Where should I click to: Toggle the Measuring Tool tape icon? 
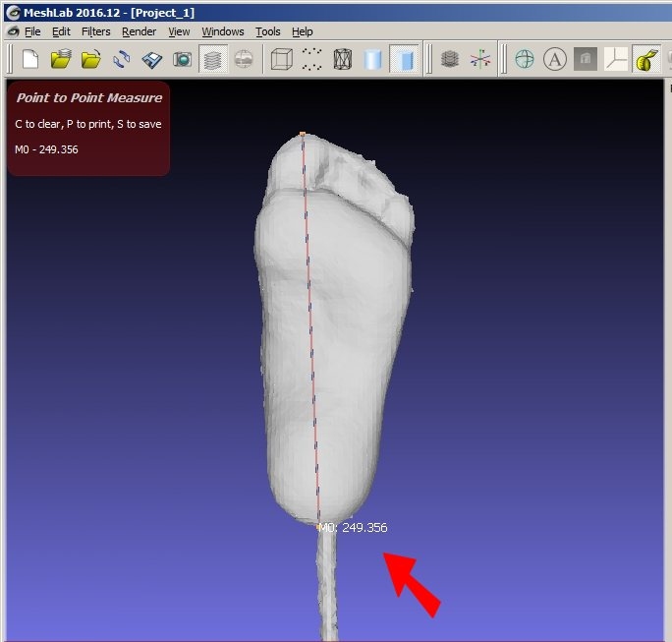646,59
